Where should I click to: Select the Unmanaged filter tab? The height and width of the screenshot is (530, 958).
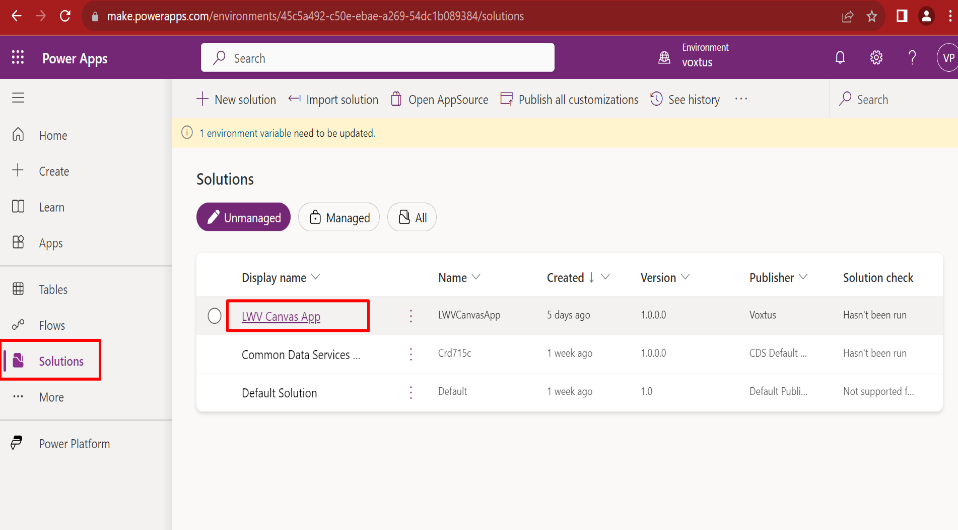click(x=243, y=217)
